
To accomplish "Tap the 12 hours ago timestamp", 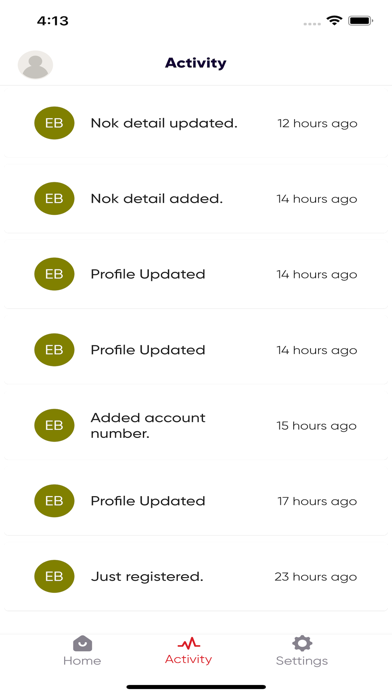I will point(317,123).
